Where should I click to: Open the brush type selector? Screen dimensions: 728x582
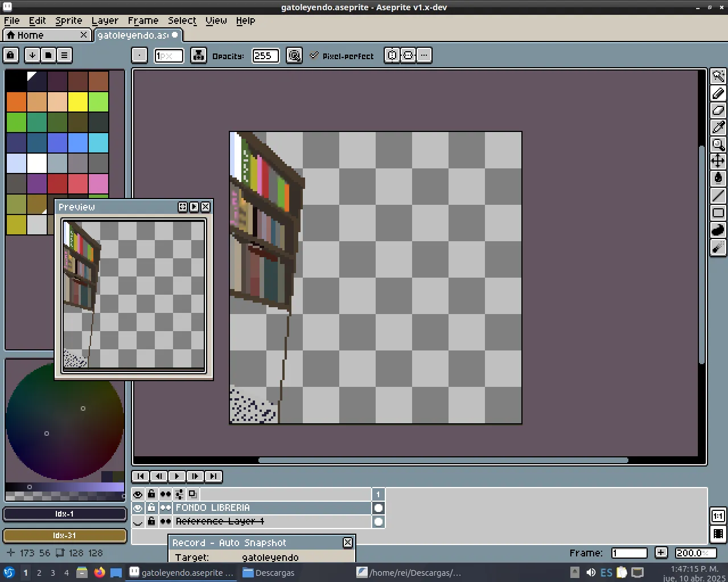point(139,55)
